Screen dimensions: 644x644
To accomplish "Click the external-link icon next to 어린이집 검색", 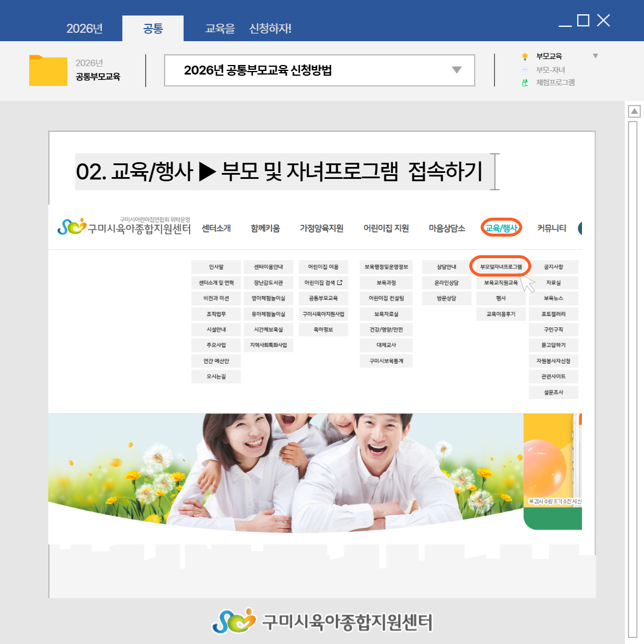I will [339, 283].
